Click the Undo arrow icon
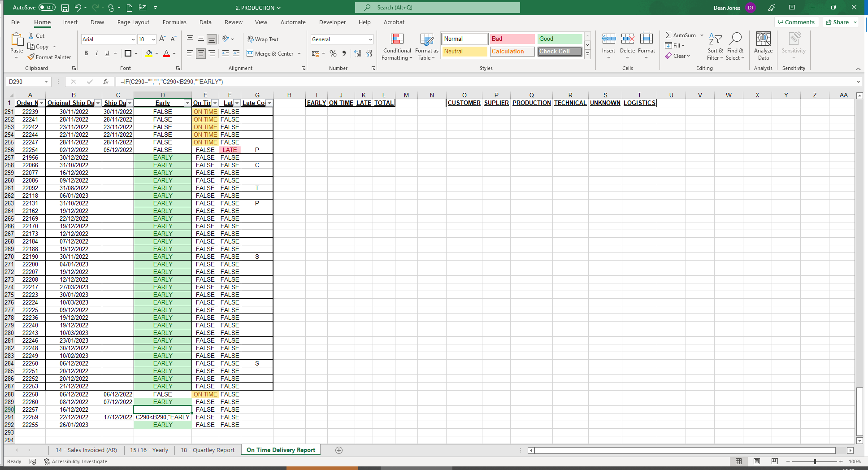Viewport: 868px width, 470px height. tap(78, 8)
